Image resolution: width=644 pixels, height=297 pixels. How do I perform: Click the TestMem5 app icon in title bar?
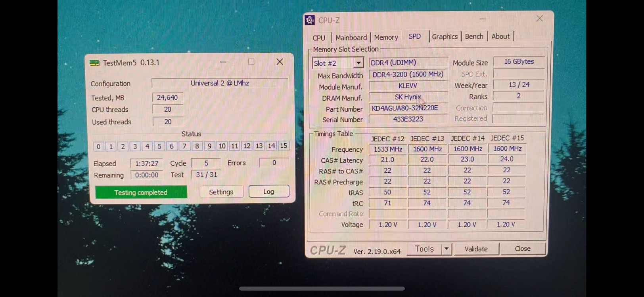pyautogui.click(x=94, y=63)
